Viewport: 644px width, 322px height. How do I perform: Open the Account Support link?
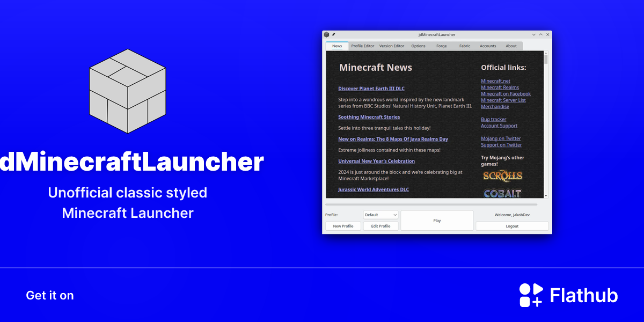(x=499, y=126)
